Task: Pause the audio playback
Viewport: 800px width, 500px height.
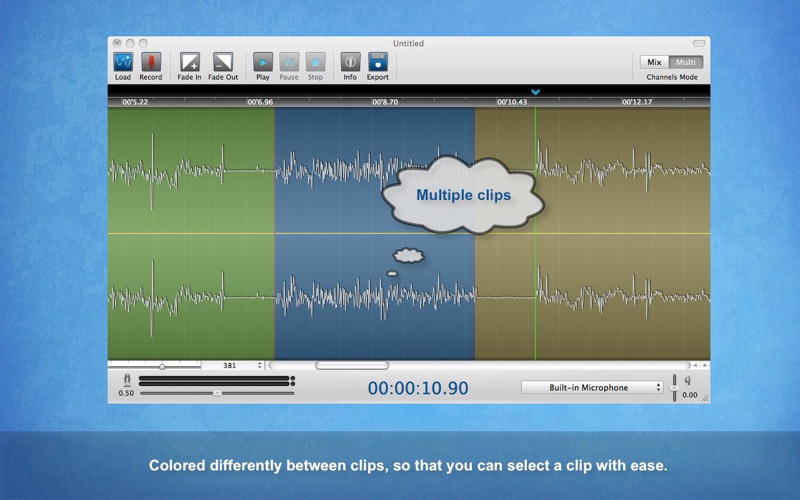Action: (289, 62)
